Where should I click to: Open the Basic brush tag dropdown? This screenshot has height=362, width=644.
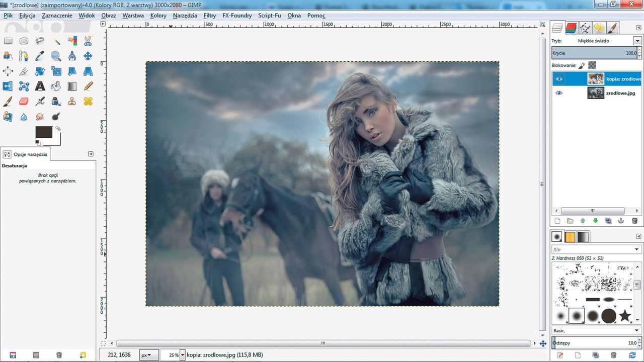[x=637, y=330]
